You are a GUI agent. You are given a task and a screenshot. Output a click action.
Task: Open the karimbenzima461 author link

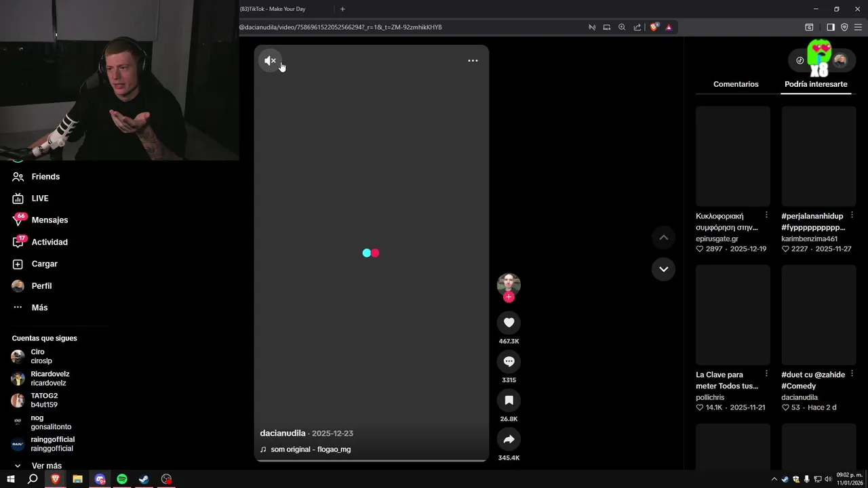coord(809,239)
